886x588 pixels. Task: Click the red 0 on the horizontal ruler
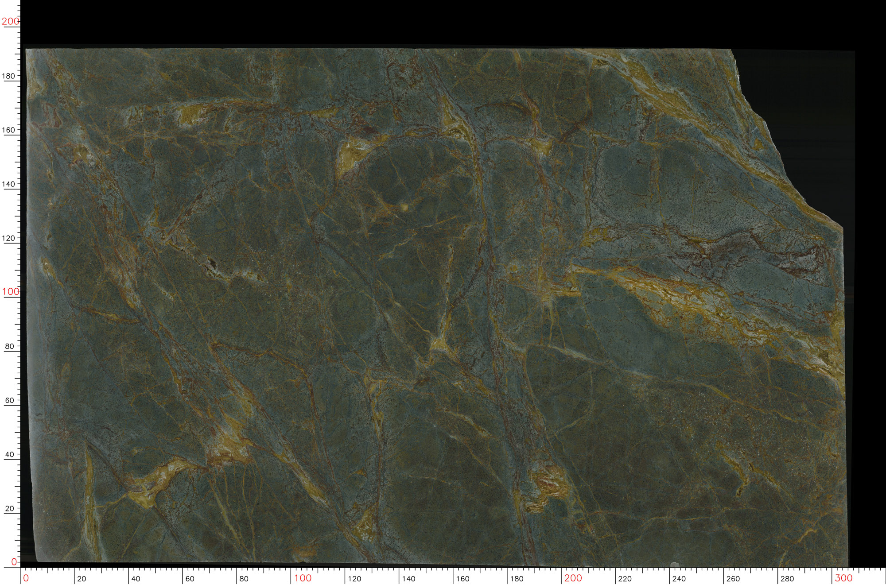coord(26,578)
